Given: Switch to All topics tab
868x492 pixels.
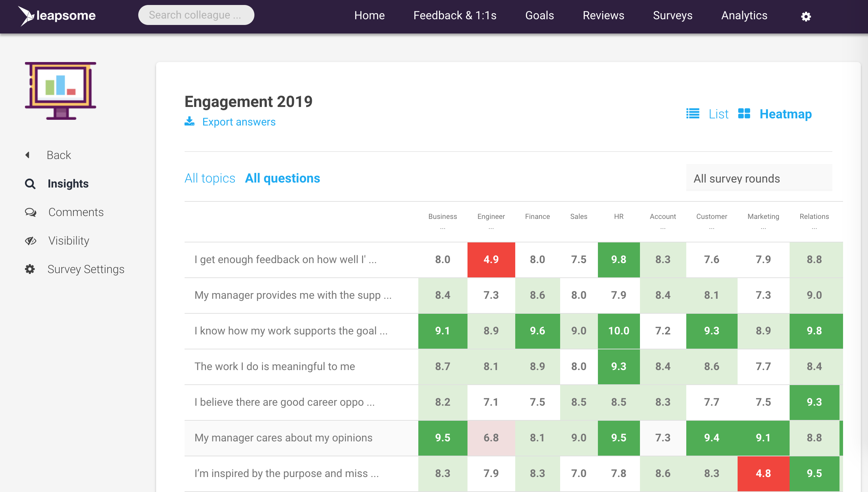Looking at the screenshot, I should [210, 178].
